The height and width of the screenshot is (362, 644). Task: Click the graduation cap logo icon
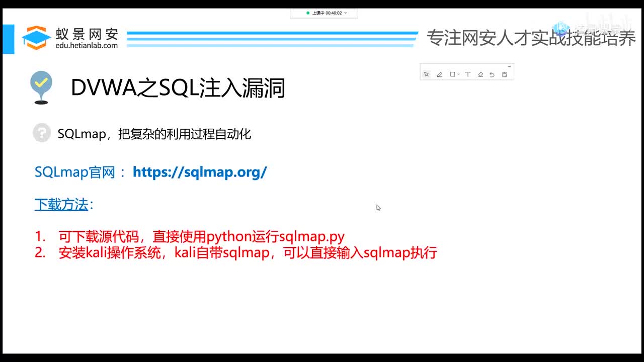pyautogui.click(x=36, y=38)
